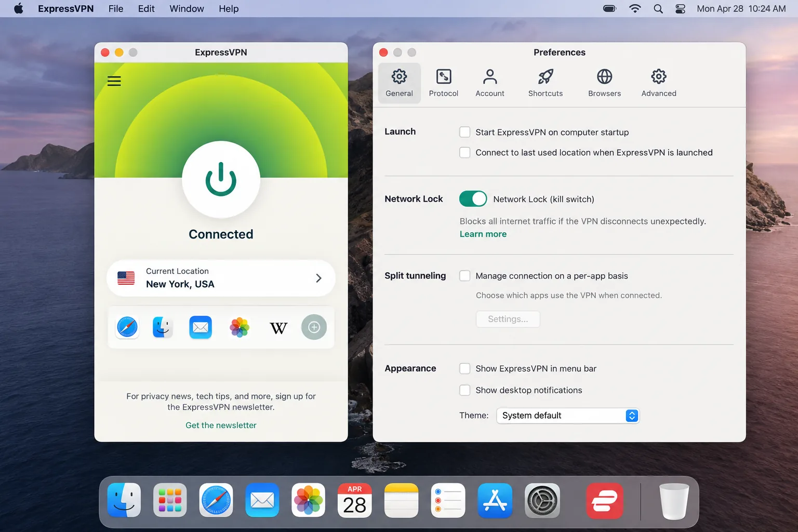The width and height of the screenshot is (798, 532).
Task: Click the power button to disconnect VPN
Action: tap(221, 179)
